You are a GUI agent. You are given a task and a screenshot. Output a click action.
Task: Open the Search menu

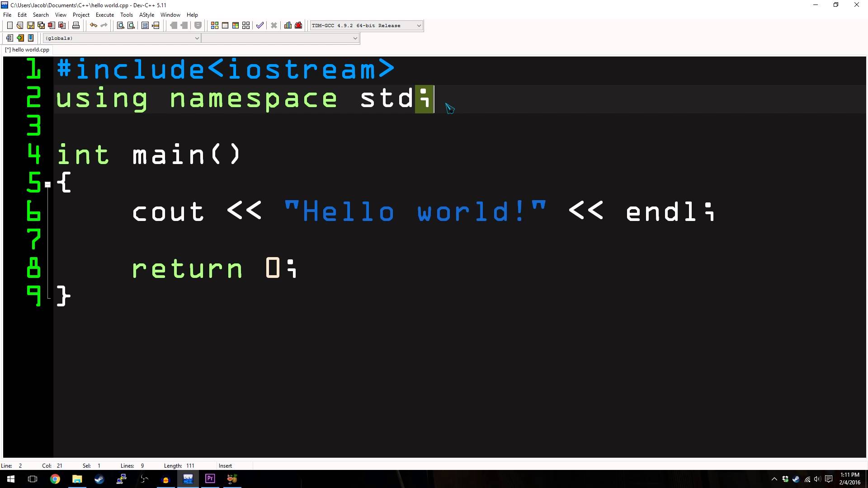40,14
